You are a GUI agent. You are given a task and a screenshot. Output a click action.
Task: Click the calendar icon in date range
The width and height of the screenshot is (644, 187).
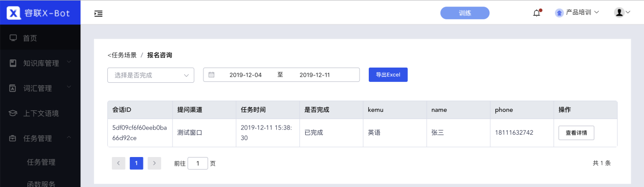[x=212, y=75]
